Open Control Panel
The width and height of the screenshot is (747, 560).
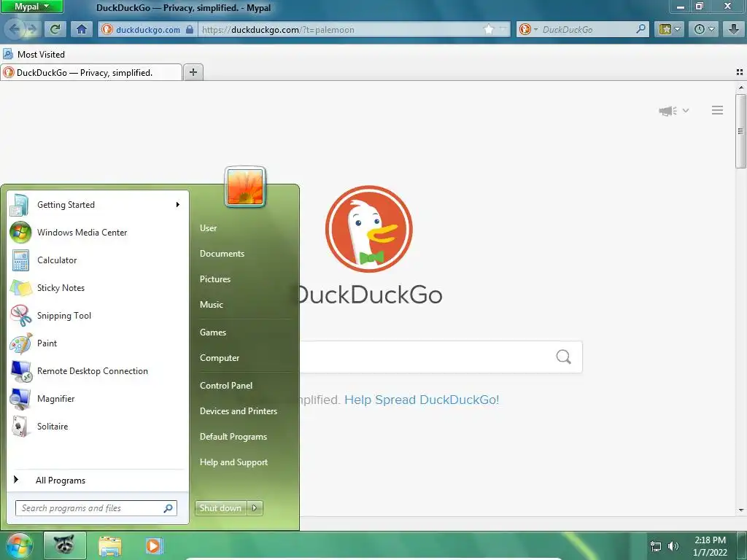226,386
